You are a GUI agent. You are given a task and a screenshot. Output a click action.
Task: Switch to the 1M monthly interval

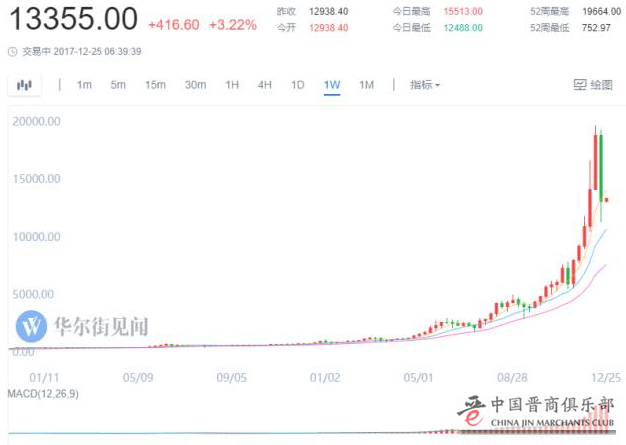click(x=366, y=85)
